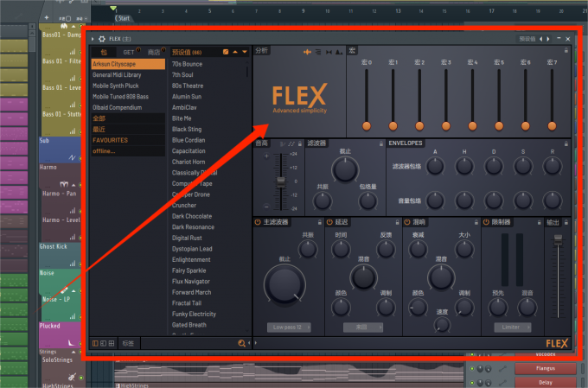Viewport: 588px width, 388px height.
Task: Select 最近 recent category
Action: pyautogui.click(x=127, y=130)
